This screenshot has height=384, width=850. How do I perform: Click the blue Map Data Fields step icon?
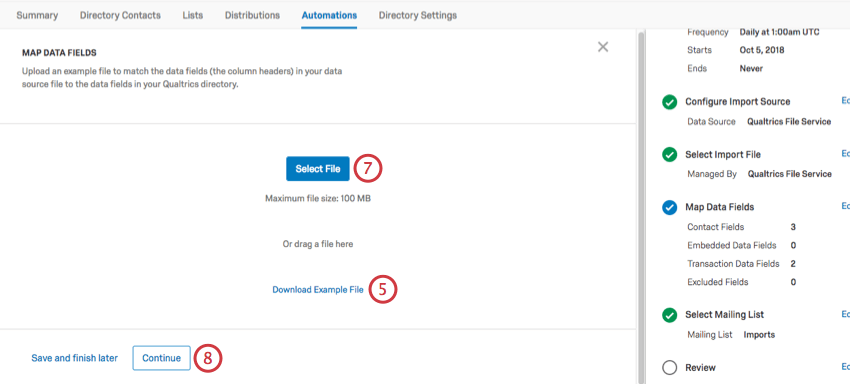[669, 207]
